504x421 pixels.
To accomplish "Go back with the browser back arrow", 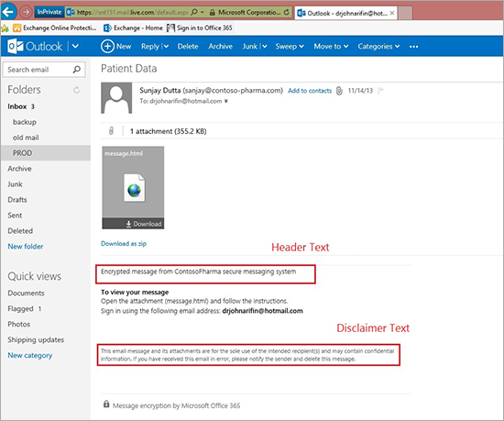I will 8,12.
